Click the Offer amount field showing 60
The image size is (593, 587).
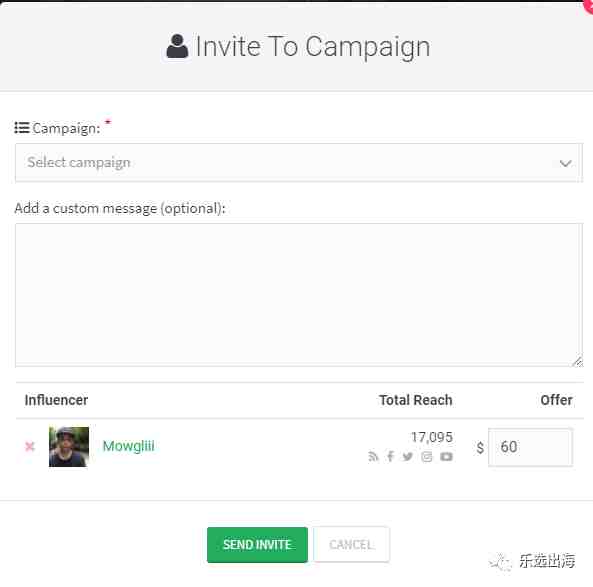pos(530,447)
